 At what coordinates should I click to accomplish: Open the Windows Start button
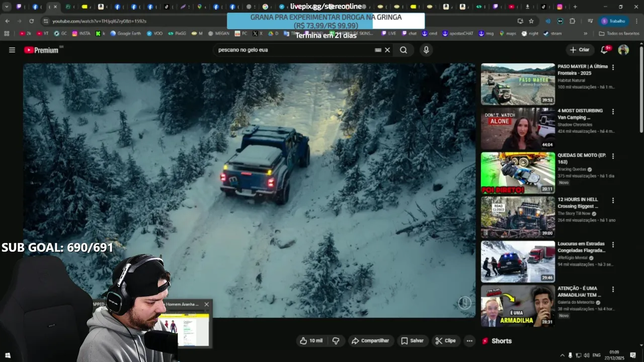[8, 355]
